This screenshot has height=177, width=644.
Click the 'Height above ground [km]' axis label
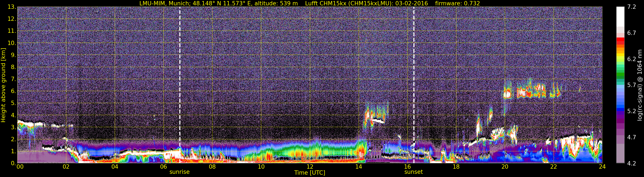[3, 85]
